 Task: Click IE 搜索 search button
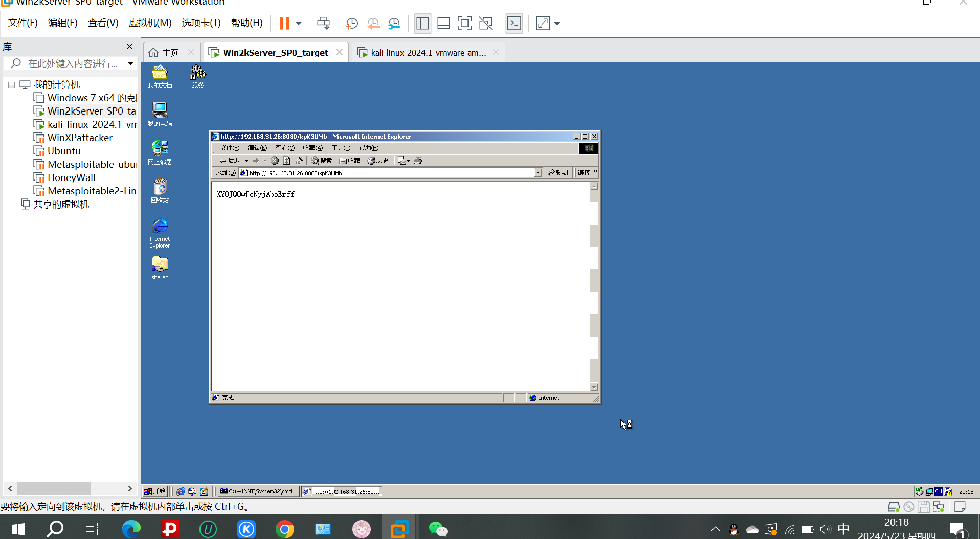coord(322,161)
